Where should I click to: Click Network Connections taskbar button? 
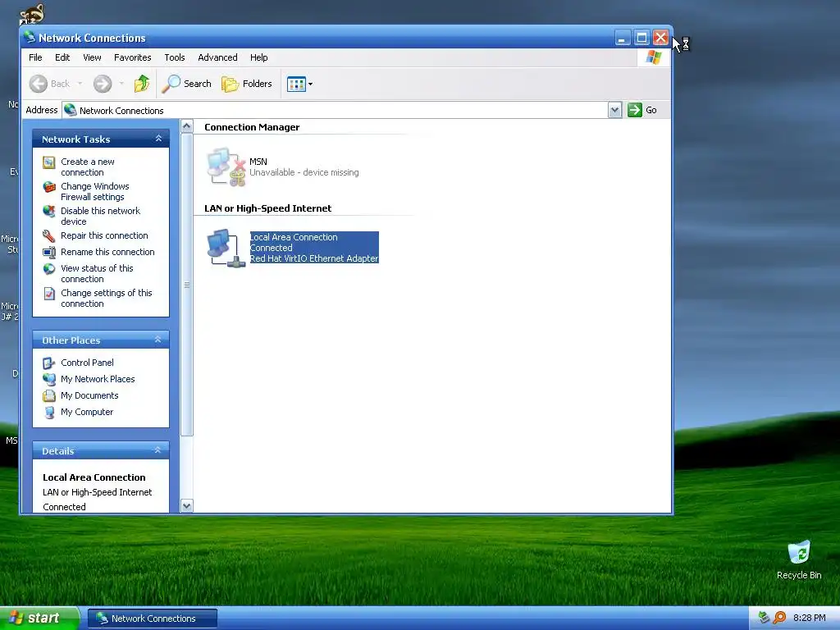click(x=153, y=619)
